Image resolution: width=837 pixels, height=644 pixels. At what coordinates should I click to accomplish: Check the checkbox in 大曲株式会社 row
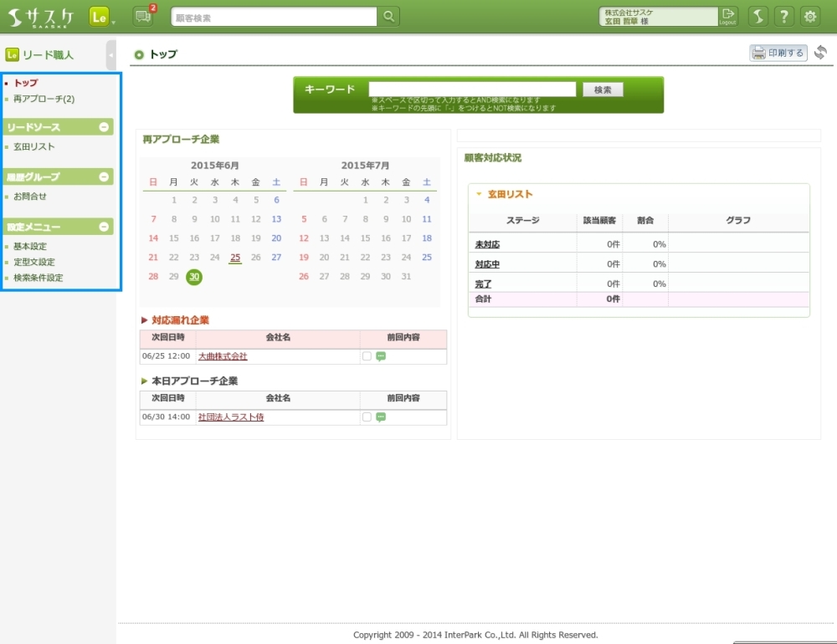click(x=367, y=356)
